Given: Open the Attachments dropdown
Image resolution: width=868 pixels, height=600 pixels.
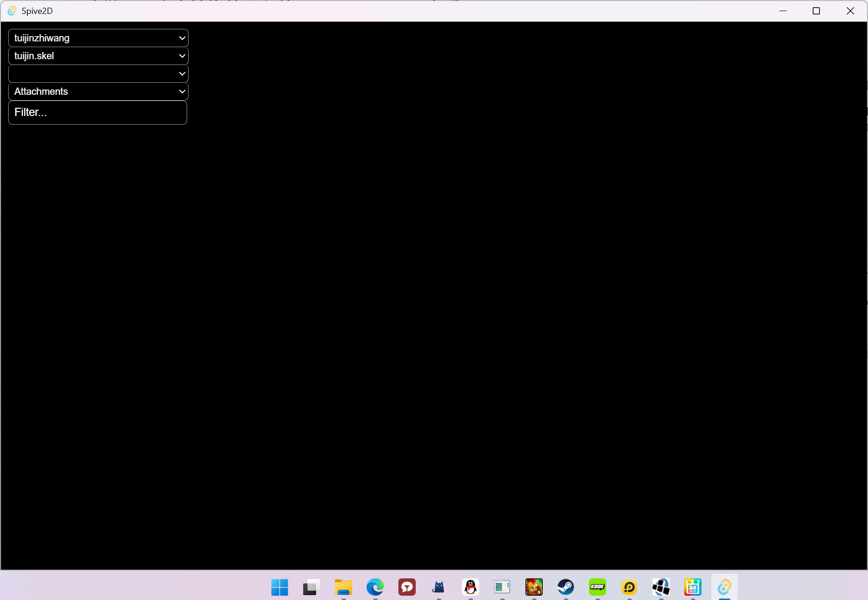Looking at the screenshot, I should (98, 91).
